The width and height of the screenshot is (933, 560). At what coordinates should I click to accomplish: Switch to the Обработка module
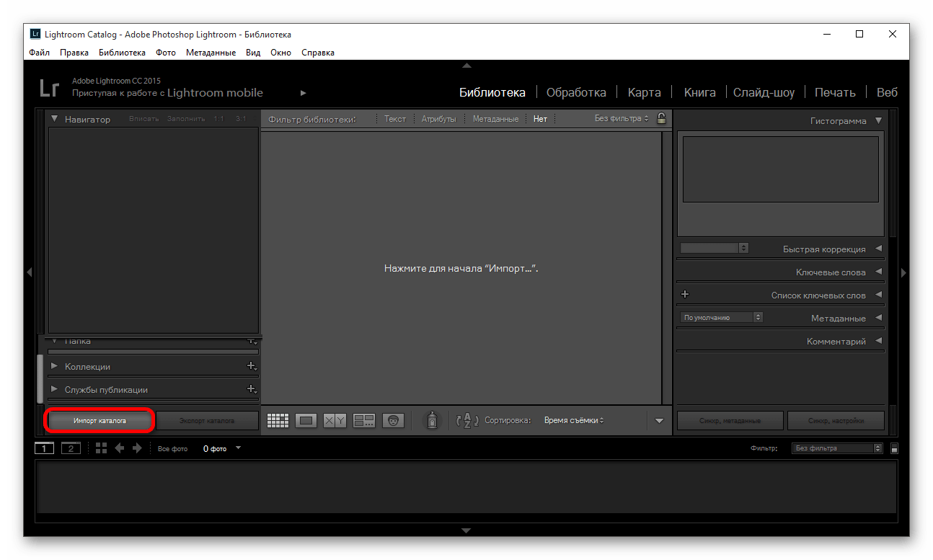[575, 92]
